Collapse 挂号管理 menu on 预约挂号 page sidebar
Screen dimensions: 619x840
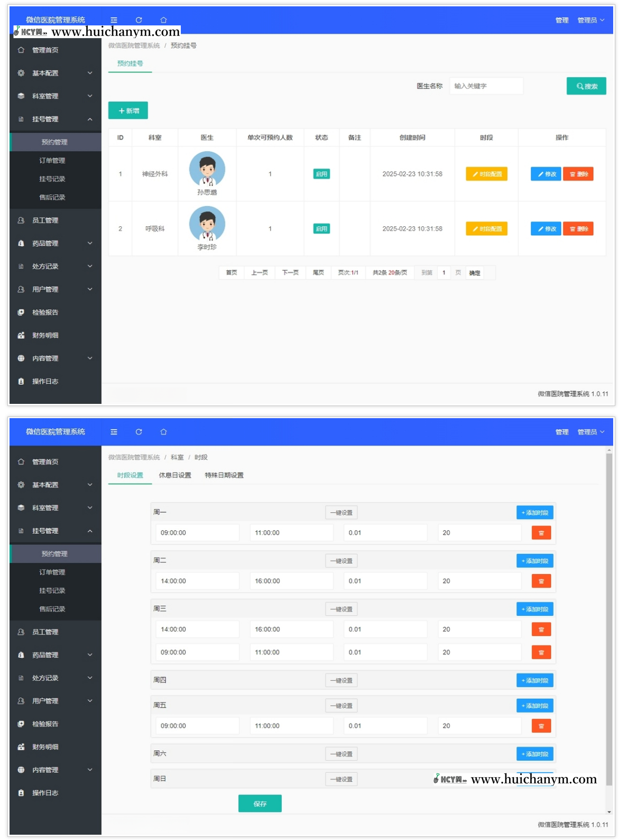(x=56, y=119)
